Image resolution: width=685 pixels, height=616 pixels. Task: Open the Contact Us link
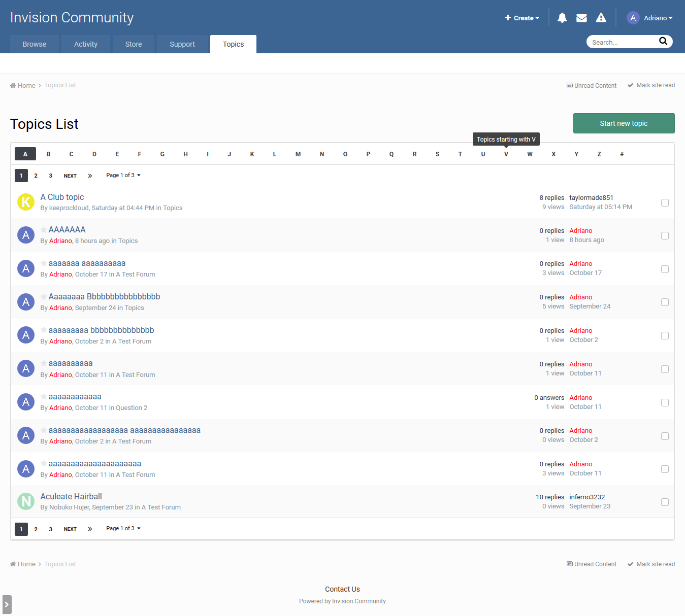coord(342,589)
